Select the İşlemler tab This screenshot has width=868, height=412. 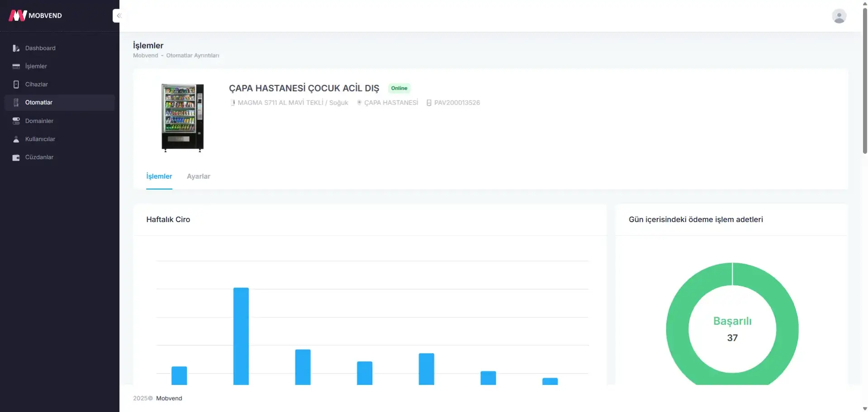(x=159, y=176)
